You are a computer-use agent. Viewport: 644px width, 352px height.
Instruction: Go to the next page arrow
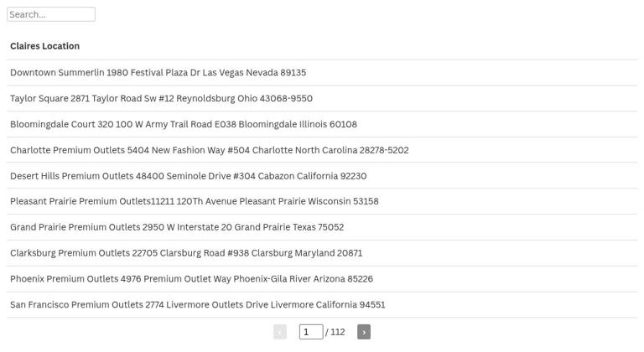[x=363, y=332]
